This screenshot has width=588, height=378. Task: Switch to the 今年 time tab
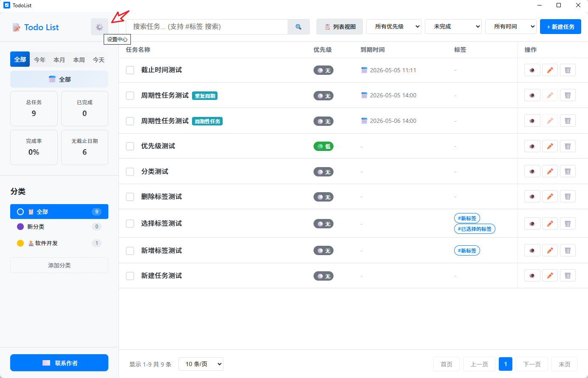tap(40, 60)
